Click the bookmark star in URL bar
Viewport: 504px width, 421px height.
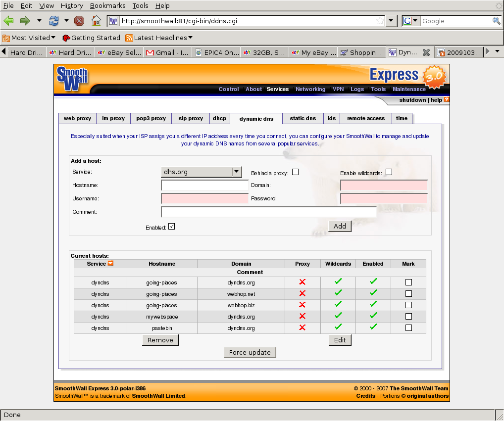[380, 21]
